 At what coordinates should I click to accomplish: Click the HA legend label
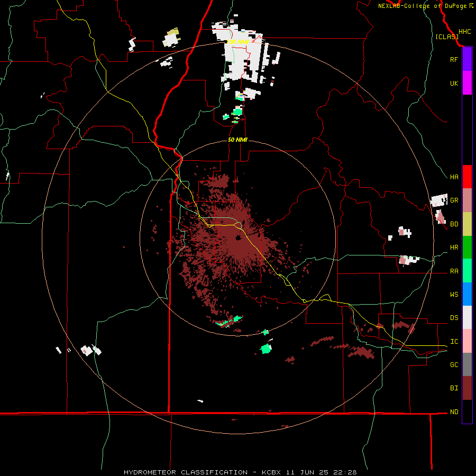click(x=454, y=177)
